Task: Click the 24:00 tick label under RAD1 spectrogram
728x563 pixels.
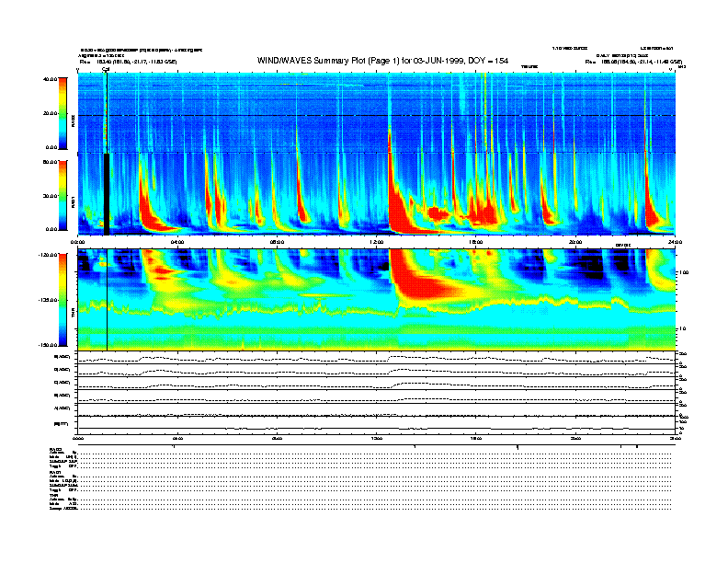Action: [675, 242]
